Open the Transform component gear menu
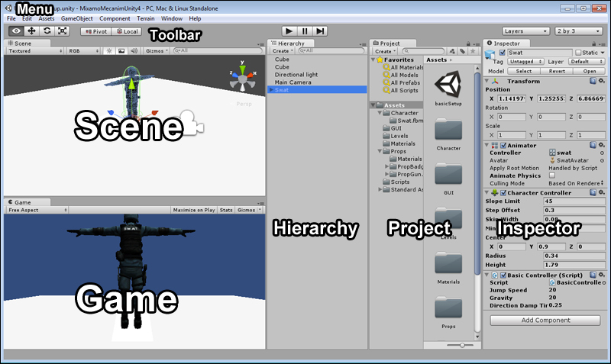This screenshot has width=611, height=364. [603, 81]
